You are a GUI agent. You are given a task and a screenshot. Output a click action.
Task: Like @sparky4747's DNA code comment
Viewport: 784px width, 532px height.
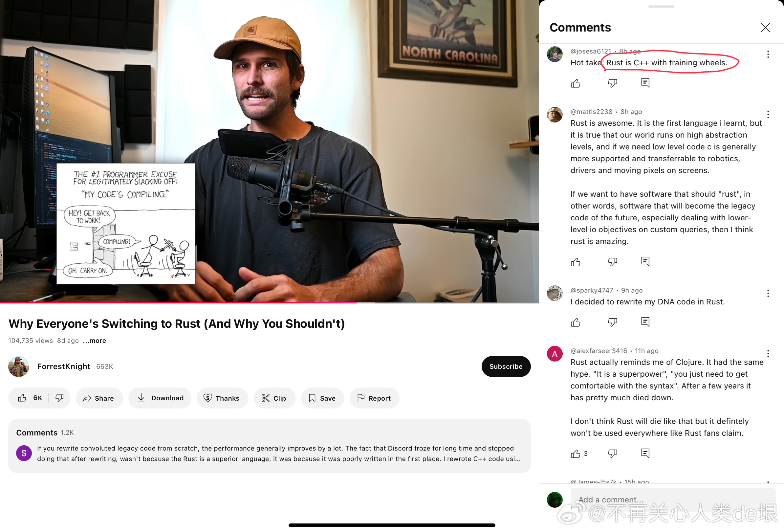576,322
